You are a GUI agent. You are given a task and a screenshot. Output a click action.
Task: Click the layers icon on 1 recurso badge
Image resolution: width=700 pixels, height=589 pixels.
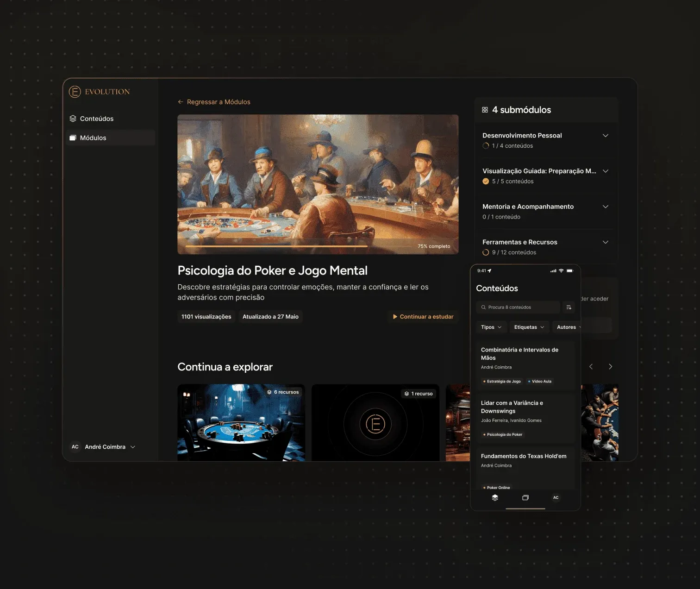[x=406, y=394]
